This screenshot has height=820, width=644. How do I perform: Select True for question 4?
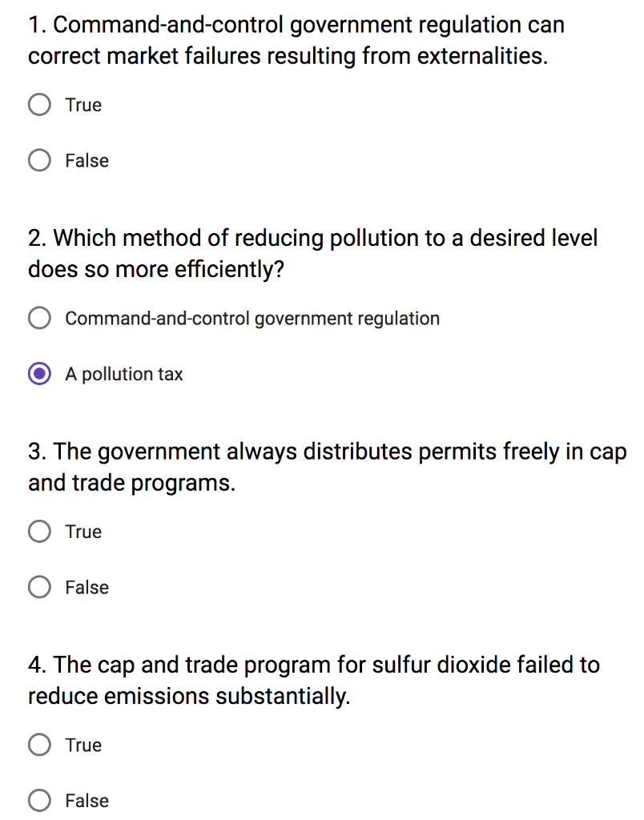pyautogui.click(x=38, y=745)
